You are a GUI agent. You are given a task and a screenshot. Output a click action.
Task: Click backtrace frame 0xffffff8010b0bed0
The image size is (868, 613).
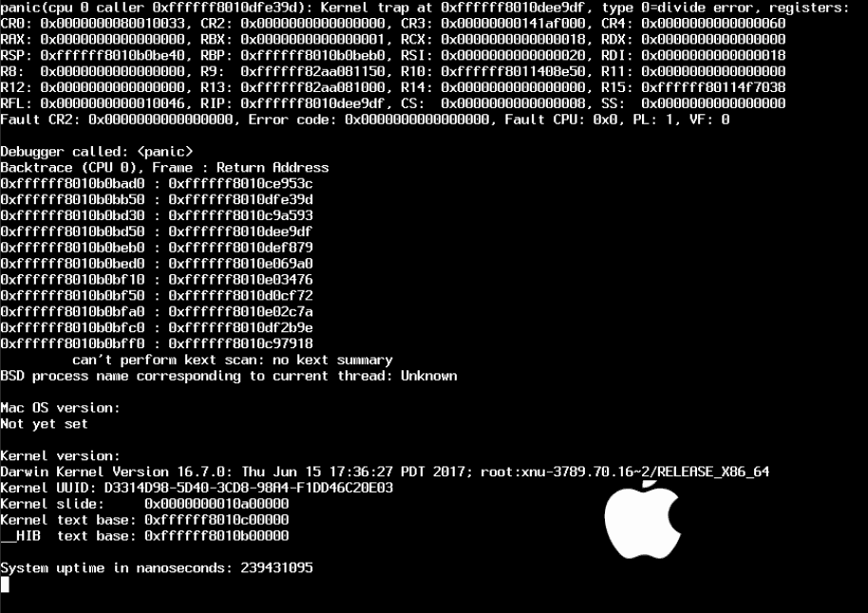72,264
